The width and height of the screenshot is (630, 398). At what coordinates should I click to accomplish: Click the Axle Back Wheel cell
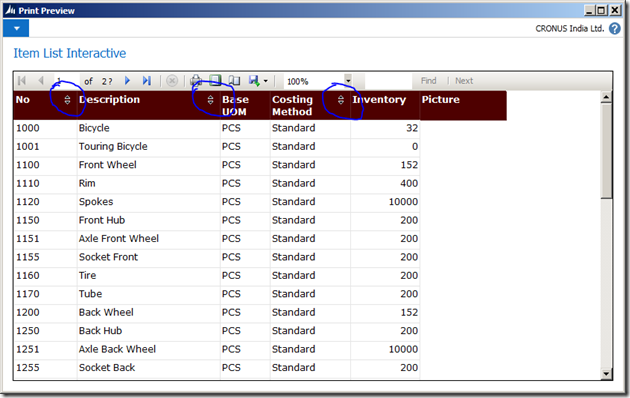point(149,350)
